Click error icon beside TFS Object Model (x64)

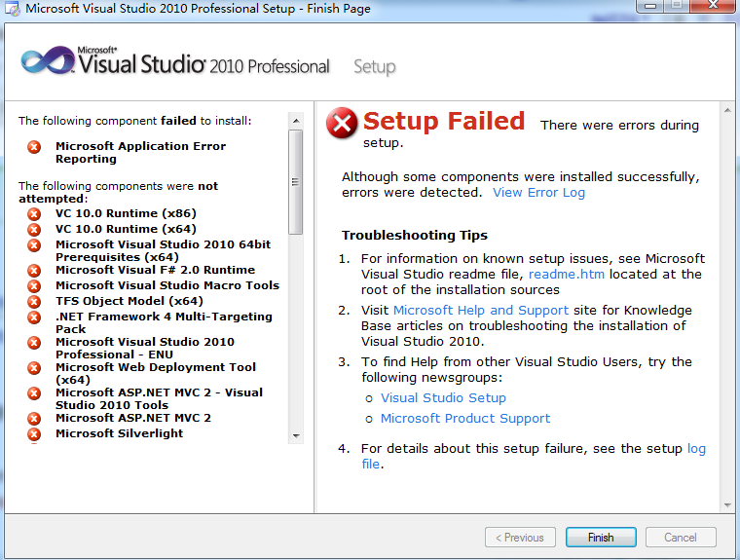[x=34, y=301]
